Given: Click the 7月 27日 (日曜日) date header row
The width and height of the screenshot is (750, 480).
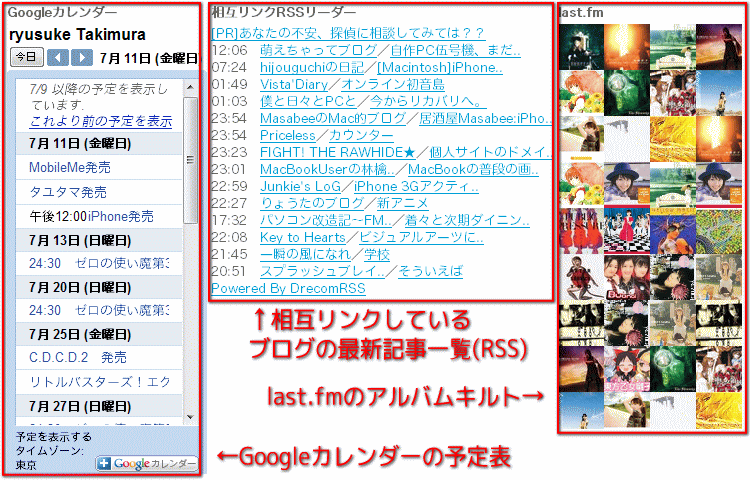Looking at the screenshot, I should [x=99, y=406].
